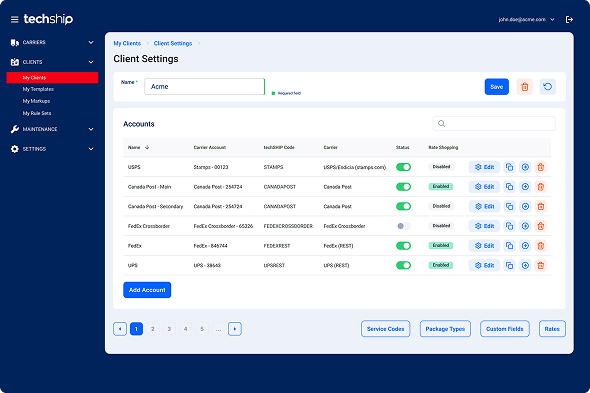
Task: Click circular plus icon in UPS row
Action: pos(525,265)
